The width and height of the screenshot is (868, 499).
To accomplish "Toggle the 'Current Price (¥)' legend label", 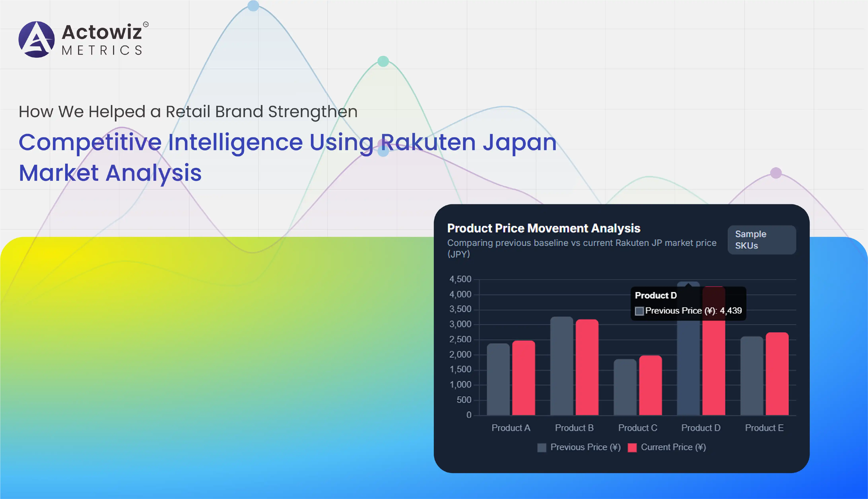I will point(673,447).
